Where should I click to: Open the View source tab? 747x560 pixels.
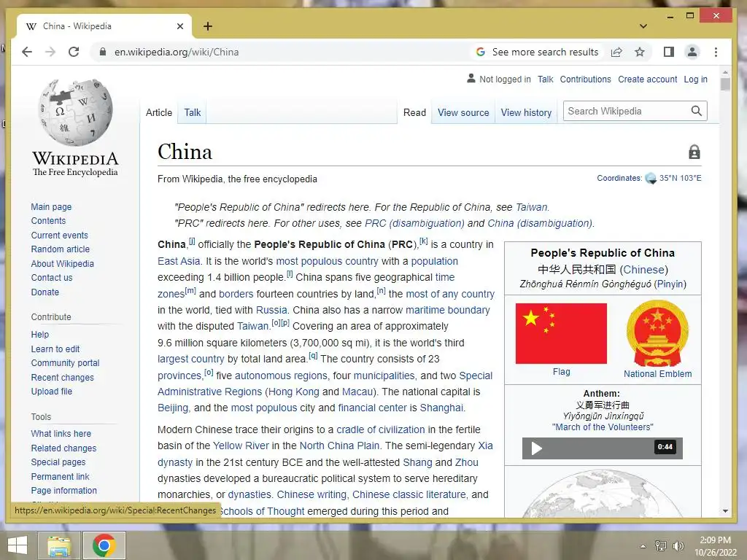(463, 113)
